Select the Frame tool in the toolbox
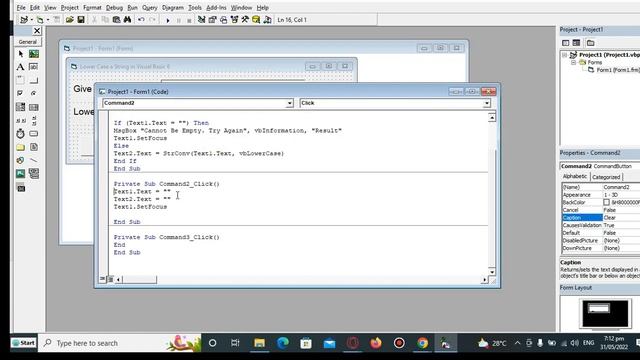The image size is (640, 360). (20, 80)
